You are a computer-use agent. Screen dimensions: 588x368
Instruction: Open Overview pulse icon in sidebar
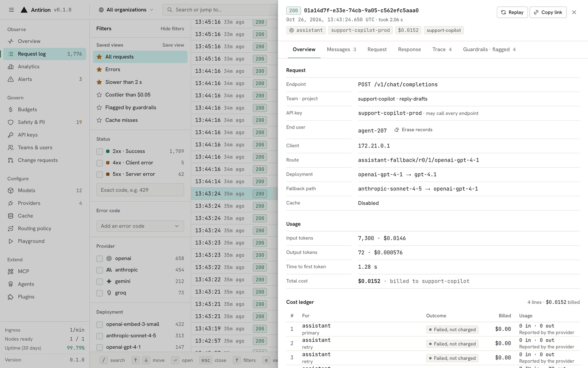(x=11, y=41)
